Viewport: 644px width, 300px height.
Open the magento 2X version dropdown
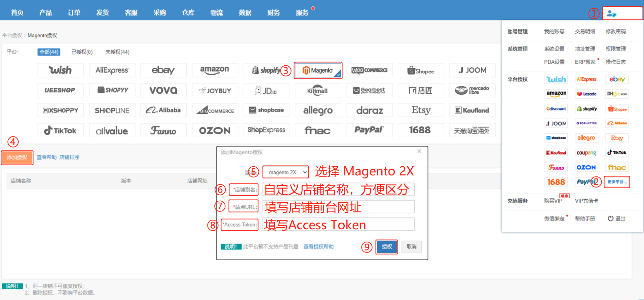pyautogui.click(x=286, y=172)
